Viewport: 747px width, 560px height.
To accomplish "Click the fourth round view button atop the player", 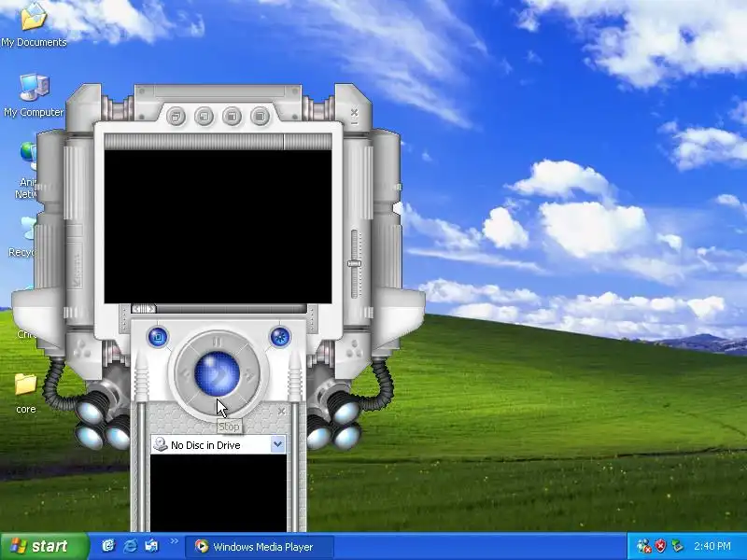I will 261,116.
